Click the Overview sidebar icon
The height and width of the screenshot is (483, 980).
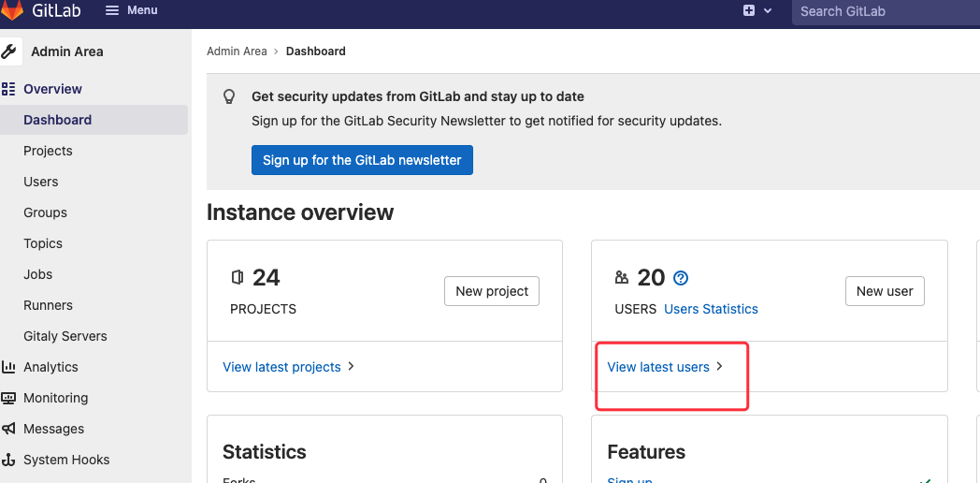[x=8, y=89]
